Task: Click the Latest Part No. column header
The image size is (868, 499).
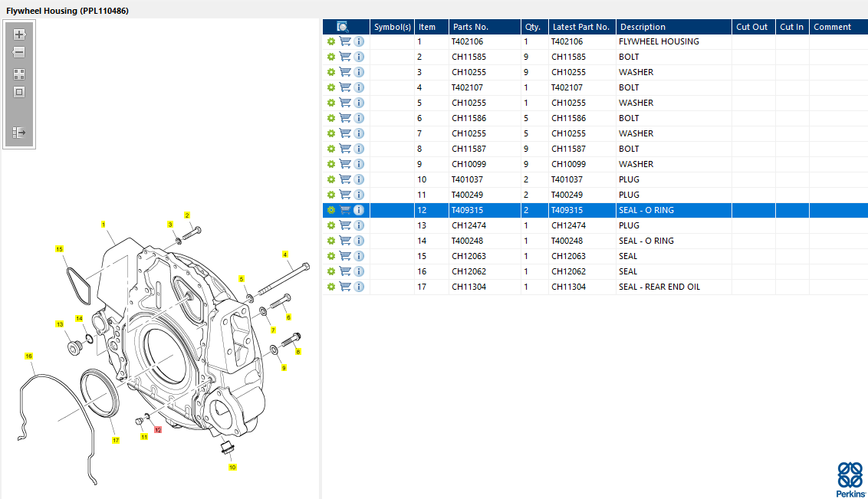Action: (580, 27)
